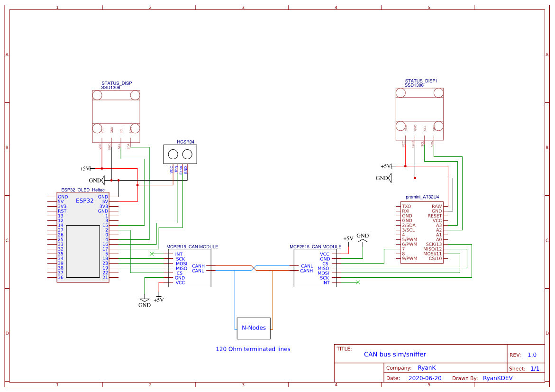Click pin 16 label on ESP32
The image size is (555, 392).
tap(105, 244)
